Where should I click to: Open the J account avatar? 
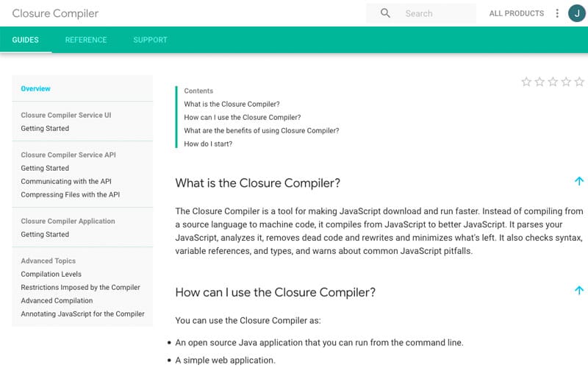click(577, 13)
